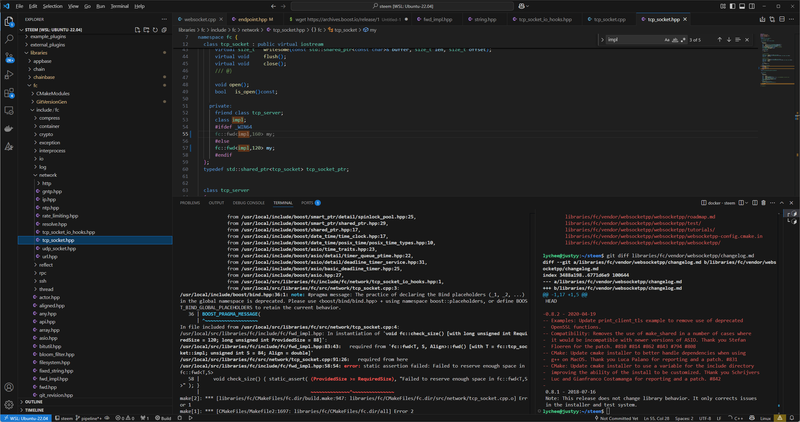Toggle Match Case in find widget
Screen dimensions: 800x422
667,39
